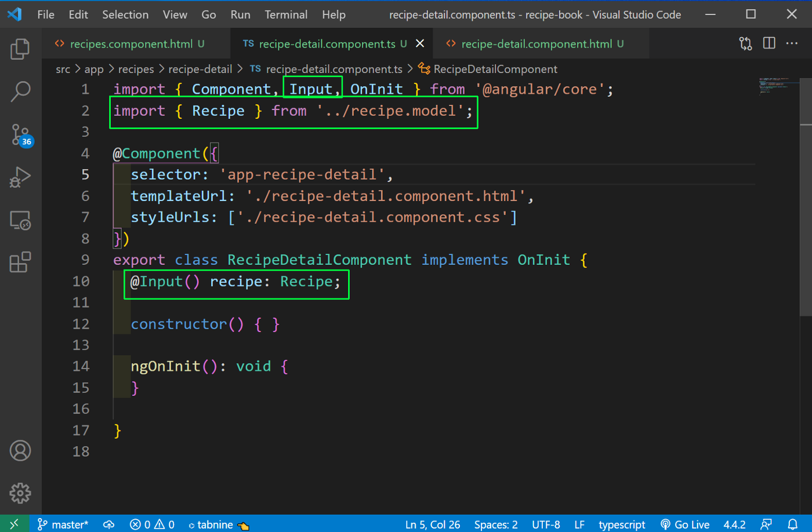Click the feedback icon in status bar
Viewport: 812px width, 532px height.
[766, 524]
